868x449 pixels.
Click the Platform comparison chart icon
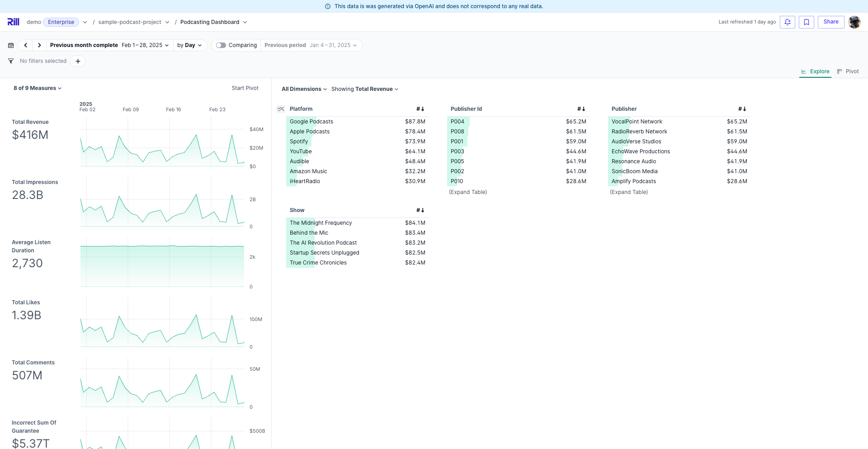281,109
